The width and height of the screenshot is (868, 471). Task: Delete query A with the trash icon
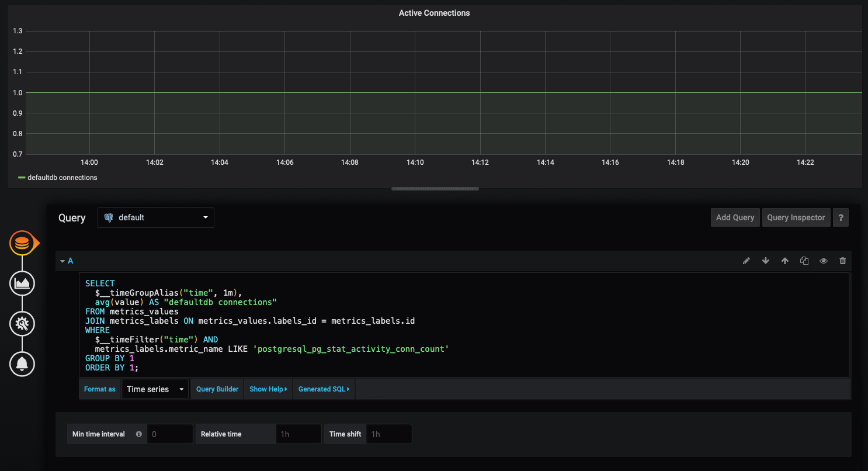(x=843, y=261)
